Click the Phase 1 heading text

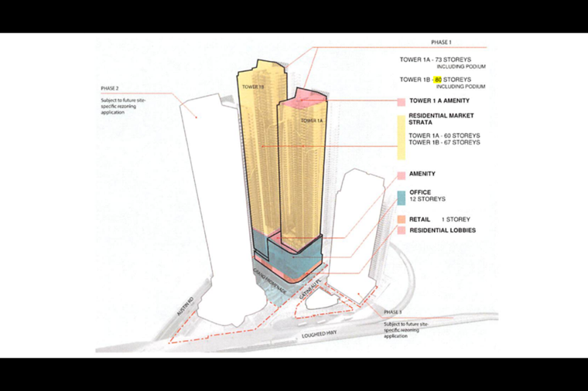coord(442,42)
